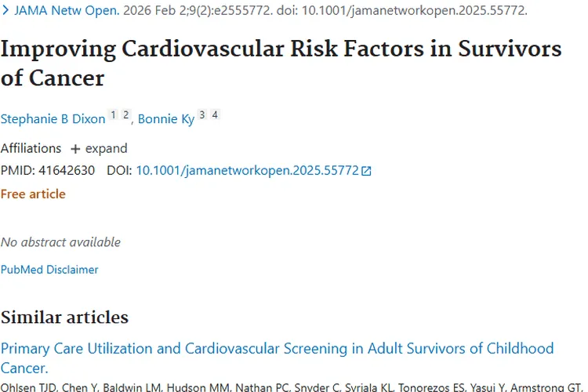Open the PubMed Disclaimer link
Image resolution: width=588 pixels, height=392 pixels.
point(49,270)
